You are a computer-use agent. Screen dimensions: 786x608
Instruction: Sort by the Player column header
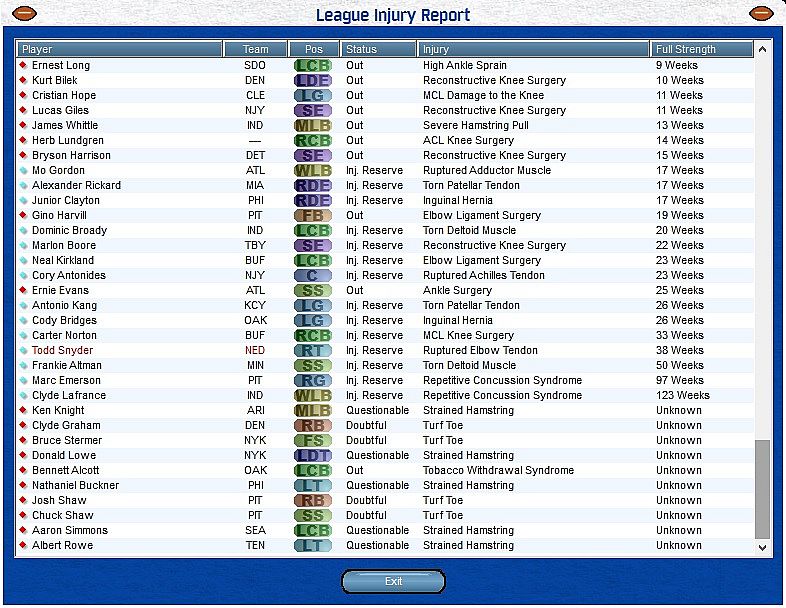pos(120,49)
